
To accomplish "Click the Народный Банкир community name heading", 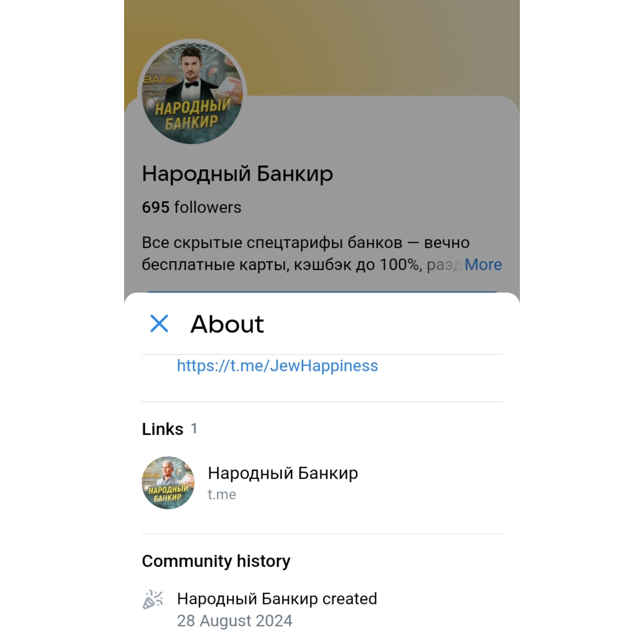I will [237, 174].
